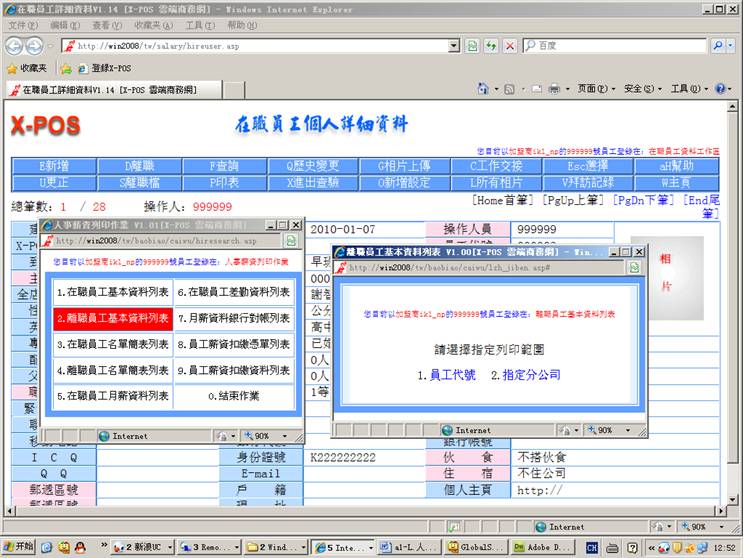Click the Home icon in command bar
743x558 pixels.
click(483, 89)
